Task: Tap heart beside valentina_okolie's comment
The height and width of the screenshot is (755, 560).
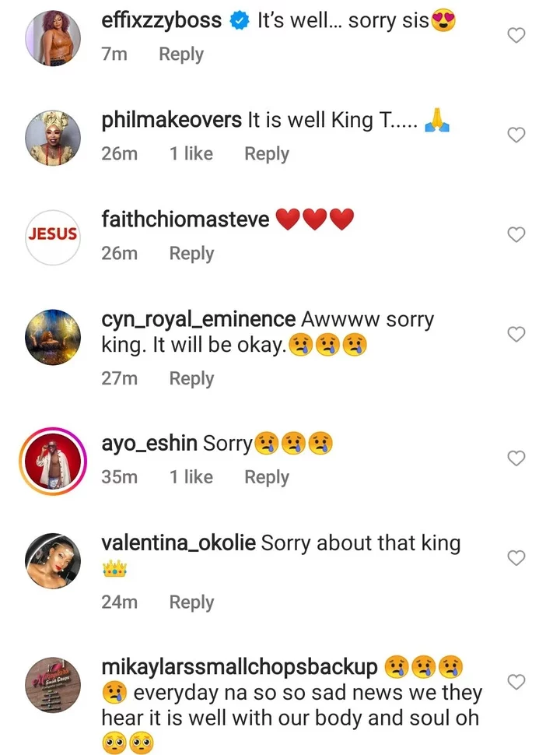Action: [516, 557]
